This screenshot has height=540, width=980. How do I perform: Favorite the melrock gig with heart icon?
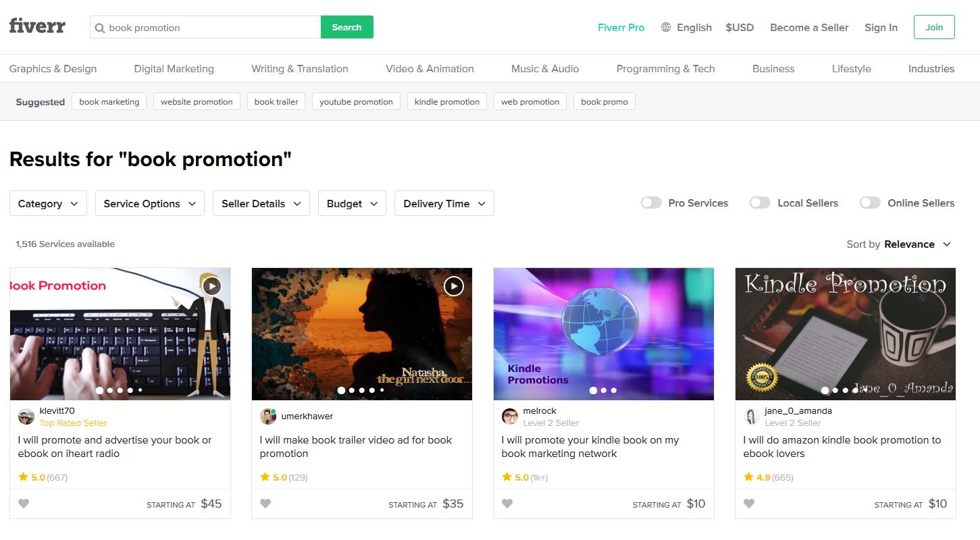[507, 504]
